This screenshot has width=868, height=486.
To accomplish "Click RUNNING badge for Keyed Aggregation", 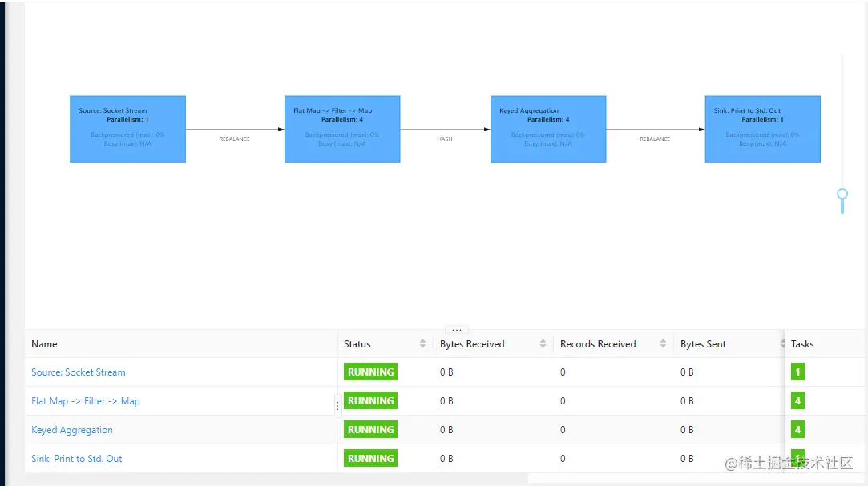I will pyautogui.click(x=370, y=430).
